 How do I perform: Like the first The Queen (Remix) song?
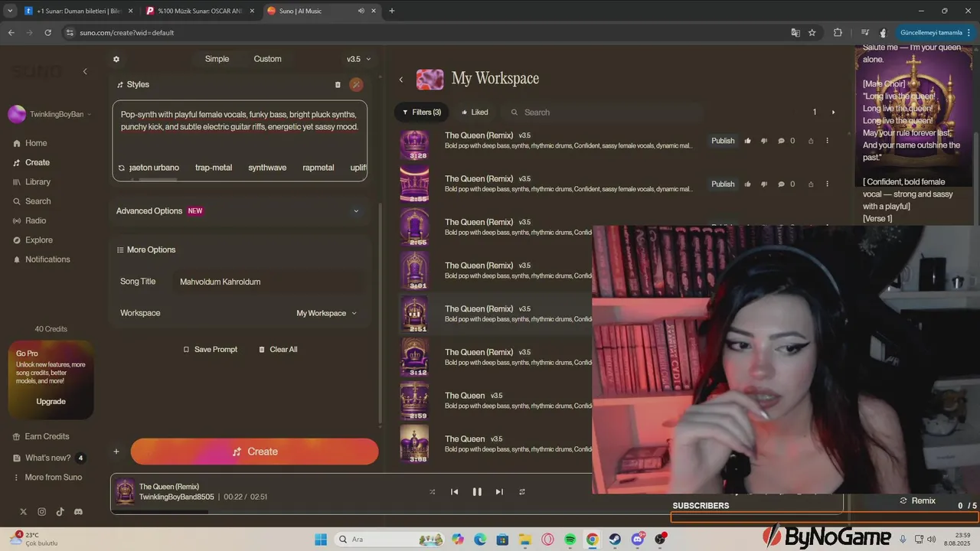point(748,141)
